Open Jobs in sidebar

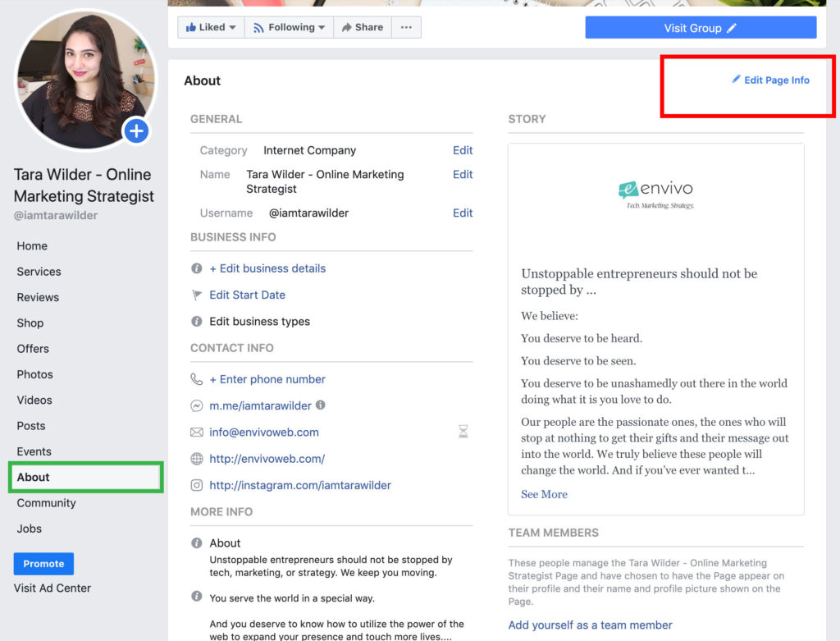(29, 529)
